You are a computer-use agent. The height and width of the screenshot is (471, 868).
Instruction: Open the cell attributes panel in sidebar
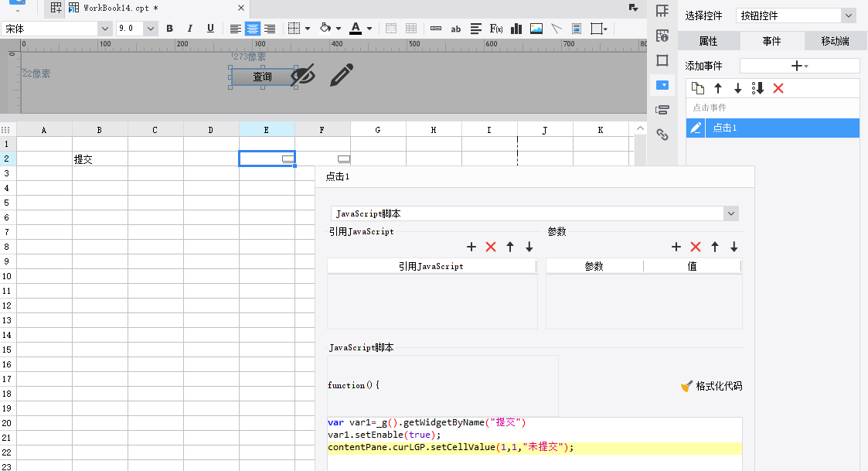coord(662,36)
